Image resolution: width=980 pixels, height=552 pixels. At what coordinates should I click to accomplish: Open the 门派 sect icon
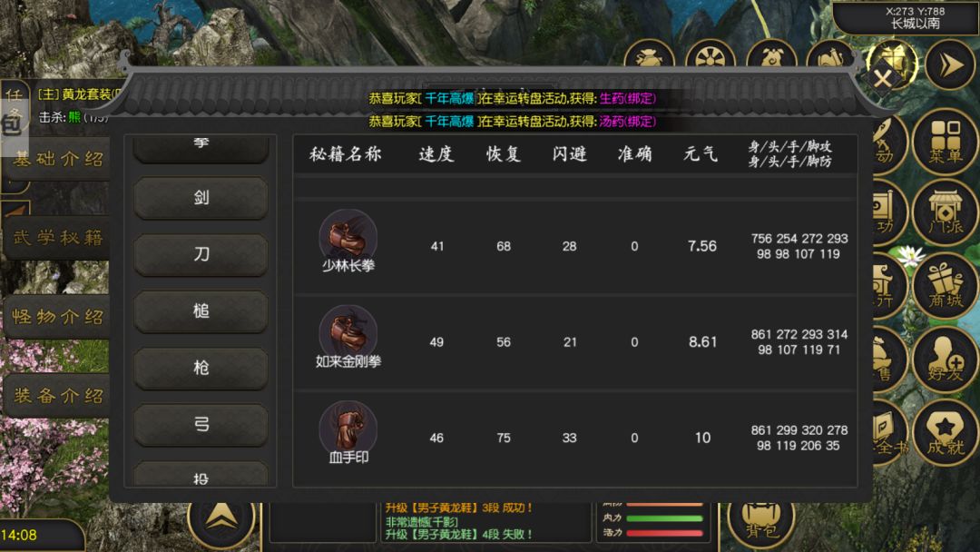tap(945, 212)
